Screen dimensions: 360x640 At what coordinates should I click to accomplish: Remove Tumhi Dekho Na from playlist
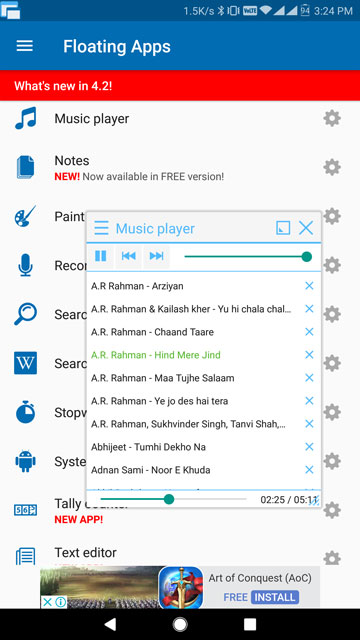(x=309, y=447)
